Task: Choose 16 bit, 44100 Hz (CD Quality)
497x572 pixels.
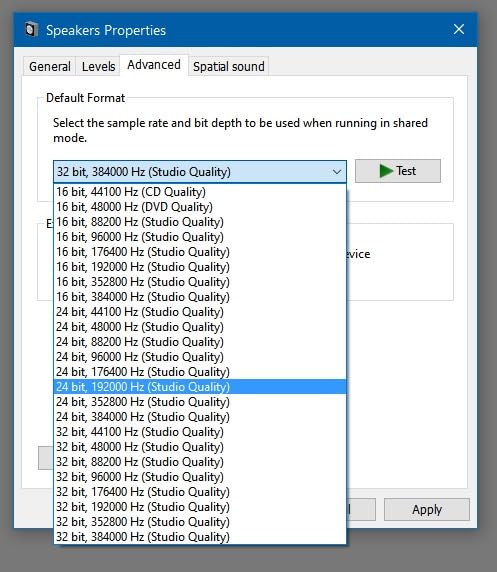Action: click(200, 192)
